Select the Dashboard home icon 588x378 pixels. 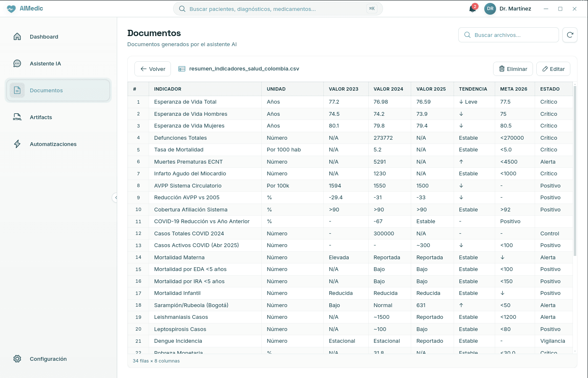click(x=17, y=36)
